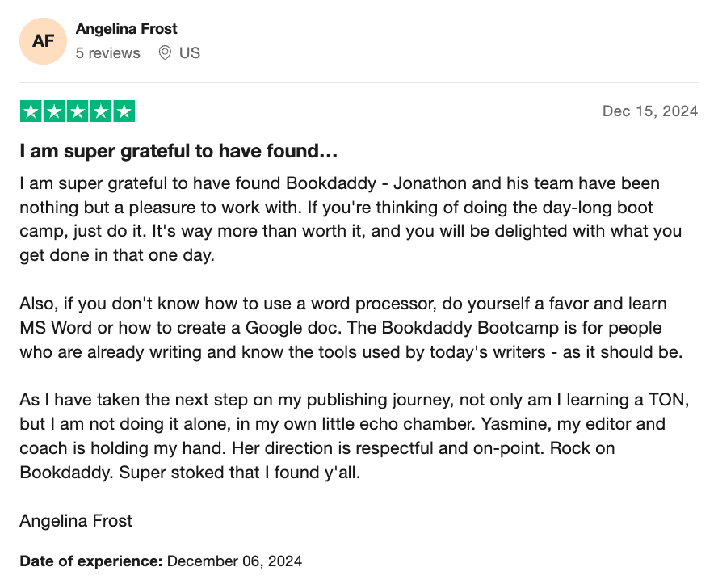The image size is (714, 588).
Task: Open the review title "I am super grateful to have found…"
Action: click(178, 151)
